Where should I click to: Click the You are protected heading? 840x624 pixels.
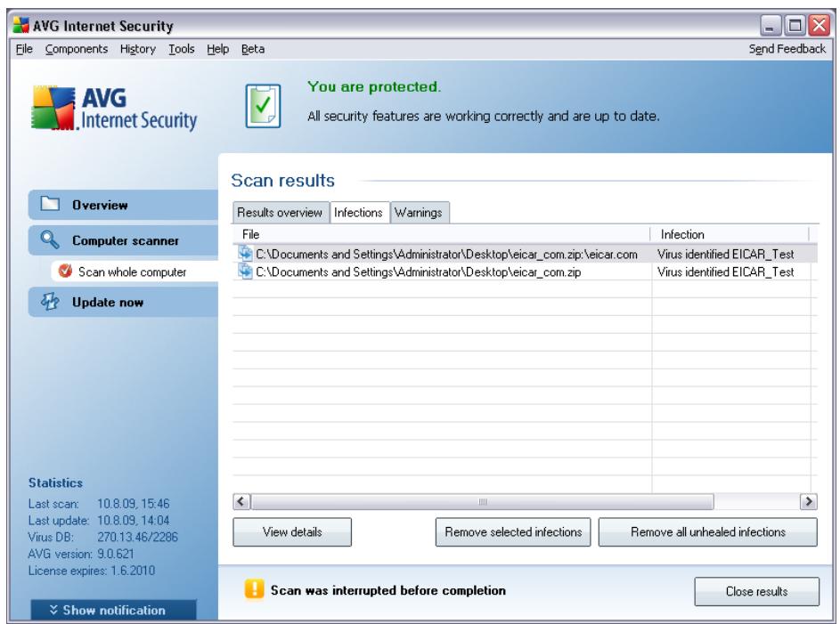click(374, 86)
